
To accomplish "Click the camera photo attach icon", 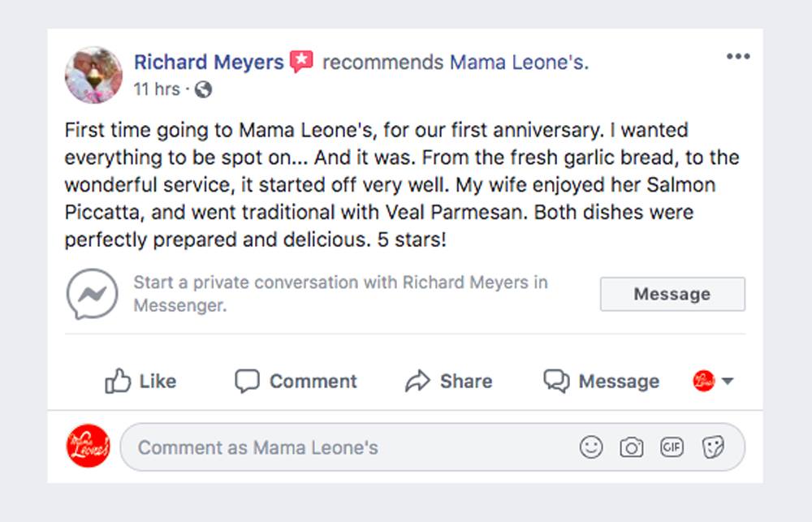I will point(631,447).
